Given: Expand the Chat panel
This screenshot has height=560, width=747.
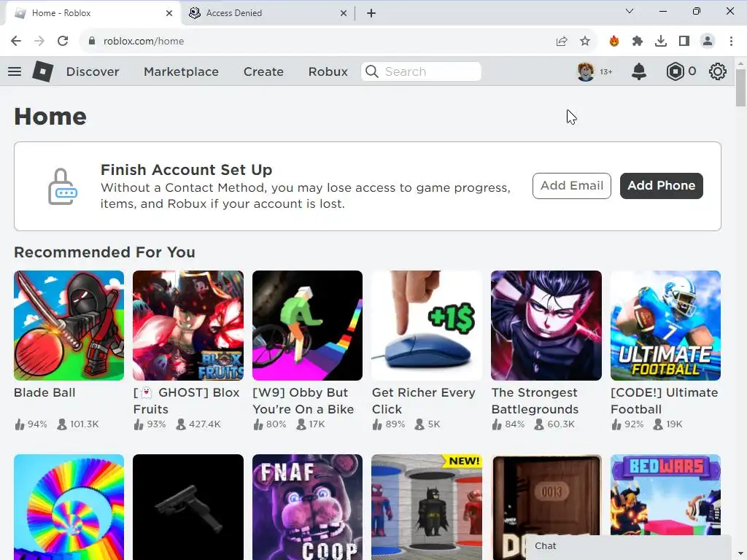Looking at the screenshot, I should [x=628, y=547].
